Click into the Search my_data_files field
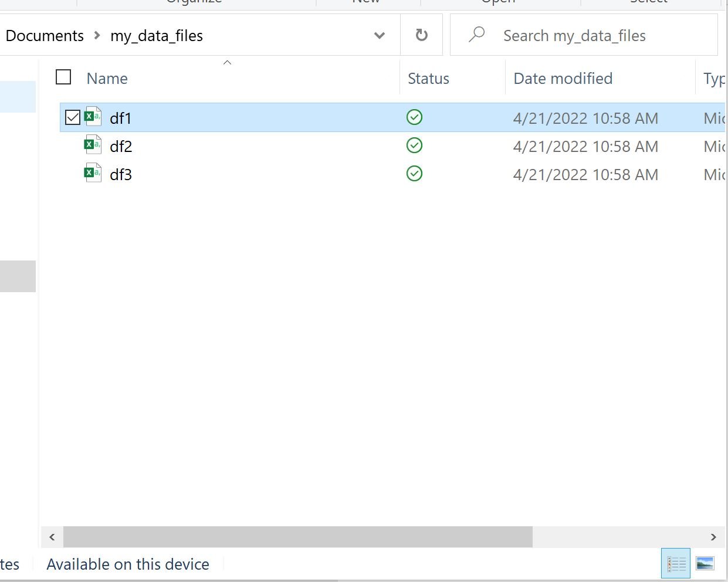 [x=584, y=35]
